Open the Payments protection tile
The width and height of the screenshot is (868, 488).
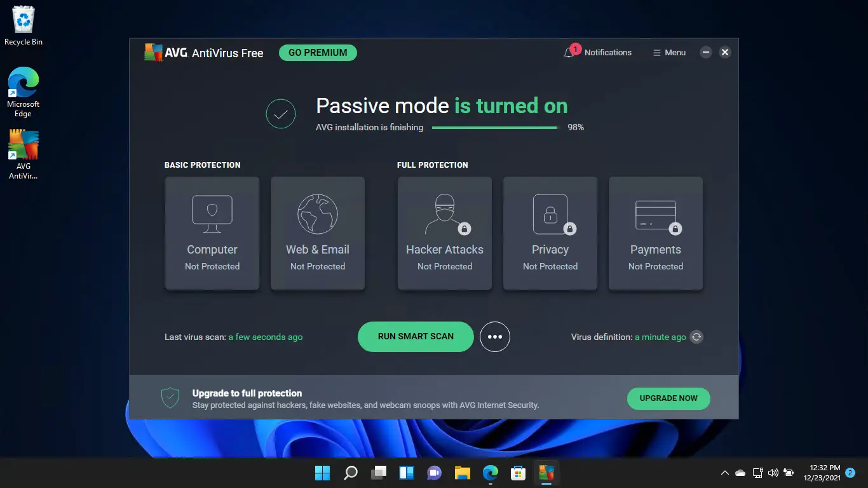click(x=656, y=233)
